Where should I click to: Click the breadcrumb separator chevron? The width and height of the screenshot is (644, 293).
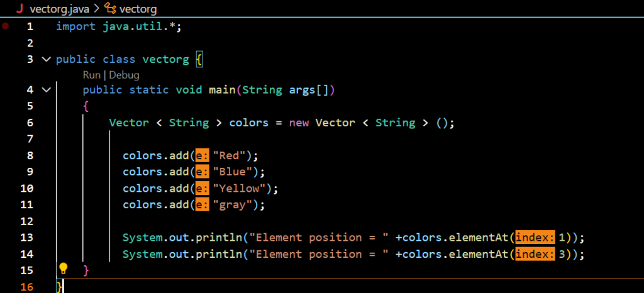97,9
